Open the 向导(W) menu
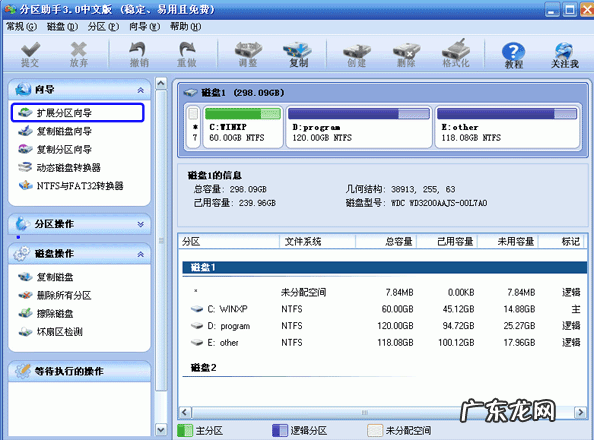 [x=144, y=27]
